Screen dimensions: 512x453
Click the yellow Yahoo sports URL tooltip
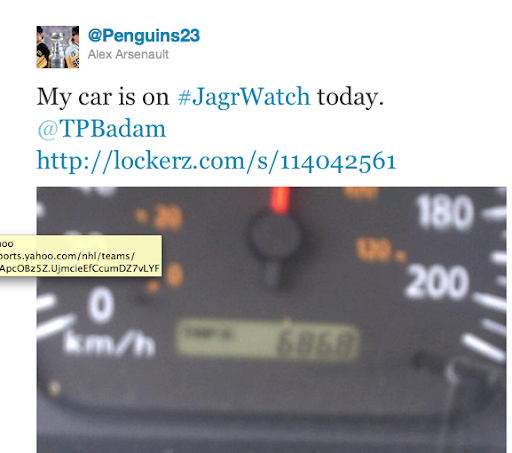[81, 256]
